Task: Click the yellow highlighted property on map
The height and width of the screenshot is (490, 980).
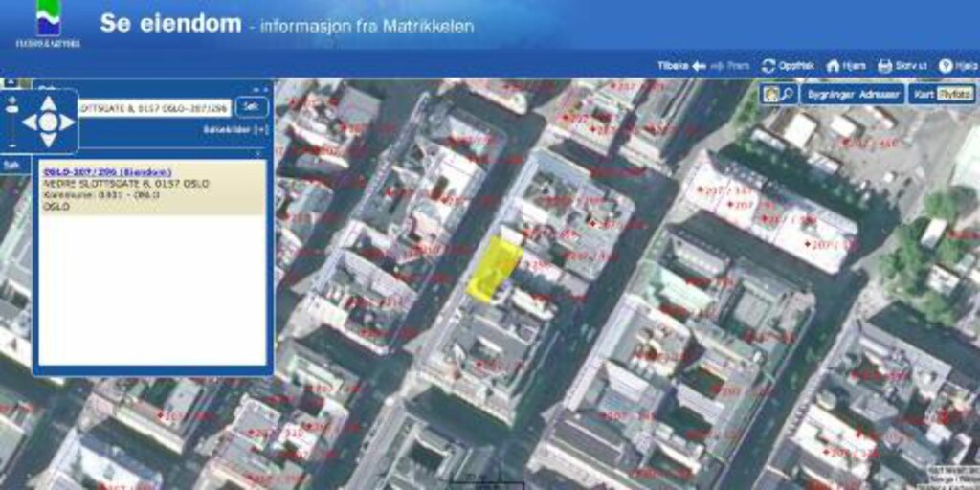Action: tap(493, 269)
